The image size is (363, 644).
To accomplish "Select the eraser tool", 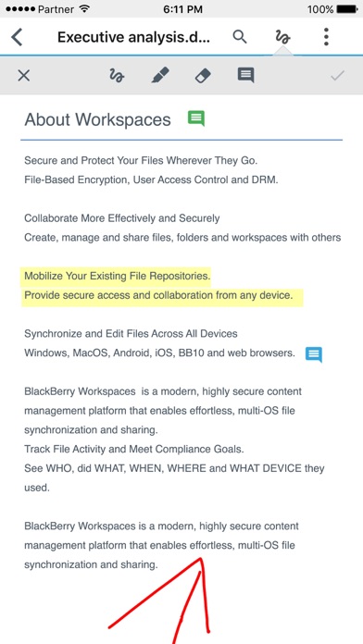I will 203,76.
